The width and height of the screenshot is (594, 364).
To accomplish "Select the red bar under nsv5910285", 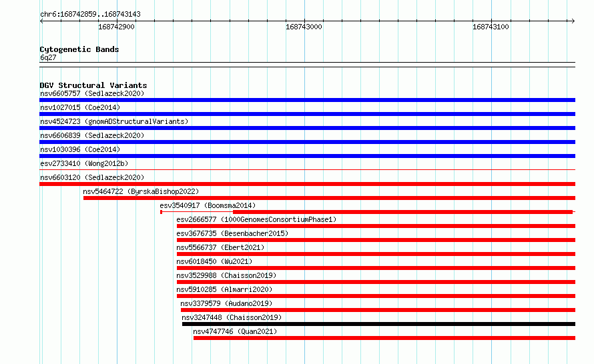I will pos(376,296).
